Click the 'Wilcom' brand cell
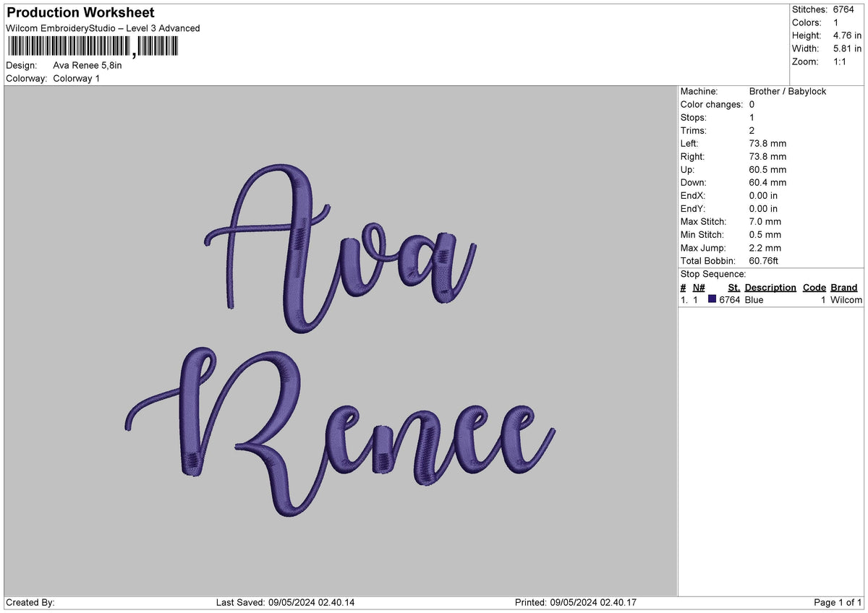868x613 pixels. 846,299
